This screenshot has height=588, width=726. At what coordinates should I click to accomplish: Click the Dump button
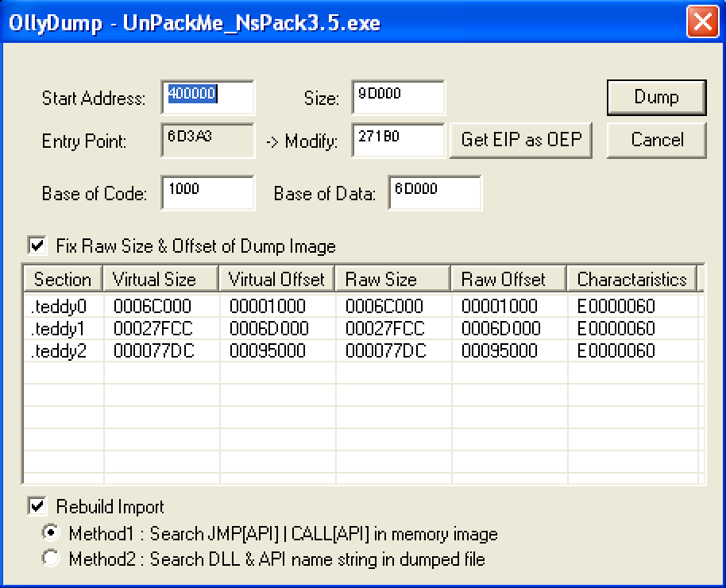tap(656, 97)
